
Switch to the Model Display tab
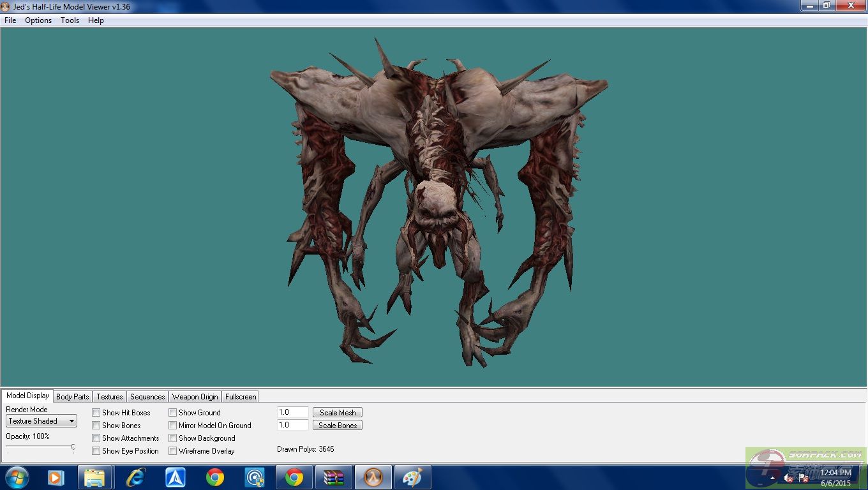pyautogui.click(x=27, y=396)
